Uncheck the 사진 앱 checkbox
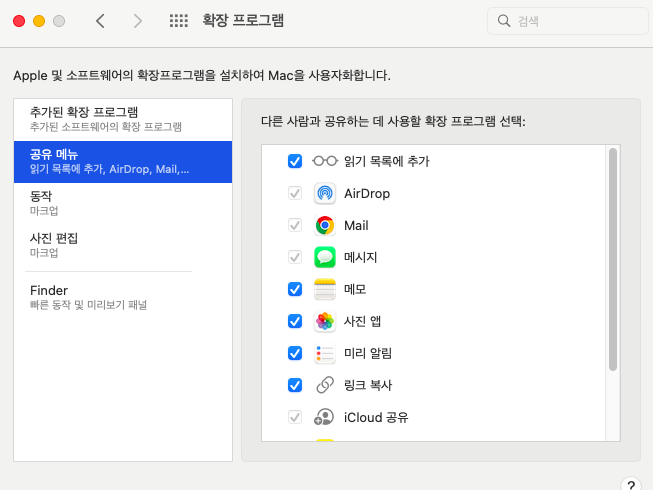 (295, 321)
